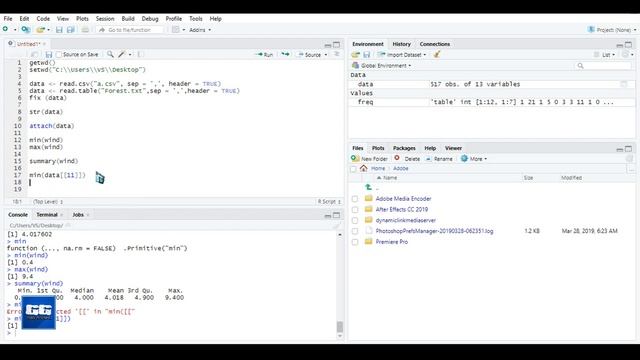Viewport: 640px width, 360px height.
Task: Switch to the Terminal tab
Action: (47, 215)
